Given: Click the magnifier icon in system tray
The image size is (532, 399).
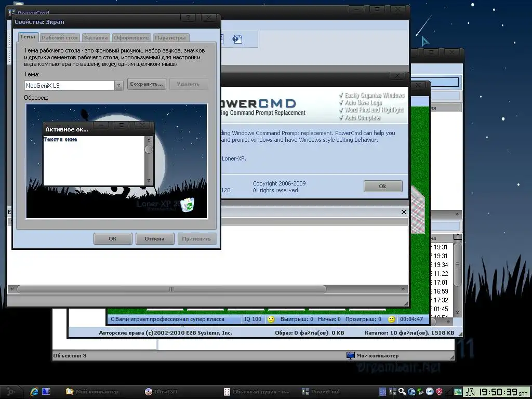Looking at the screenshot, I should [x=402, y=392].
